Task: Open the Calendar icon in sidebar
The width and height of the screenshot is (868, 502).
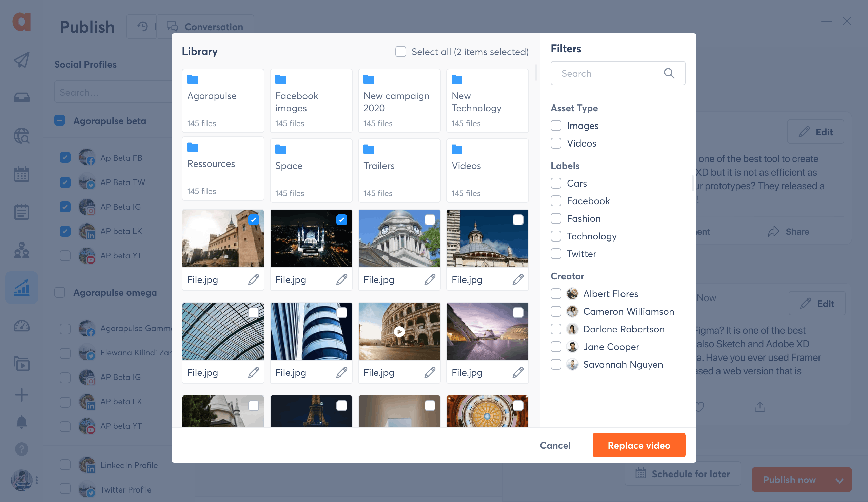Action: point(21,174)
